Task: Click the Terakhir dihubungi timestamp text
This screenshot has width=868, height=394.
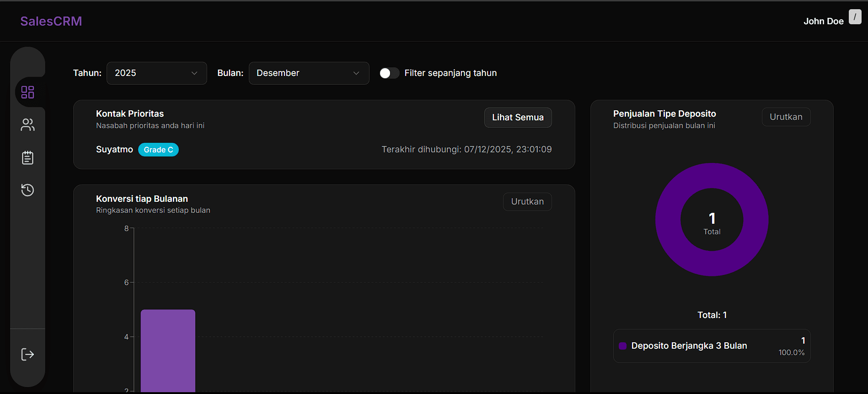Action: [x=466, y=150]
